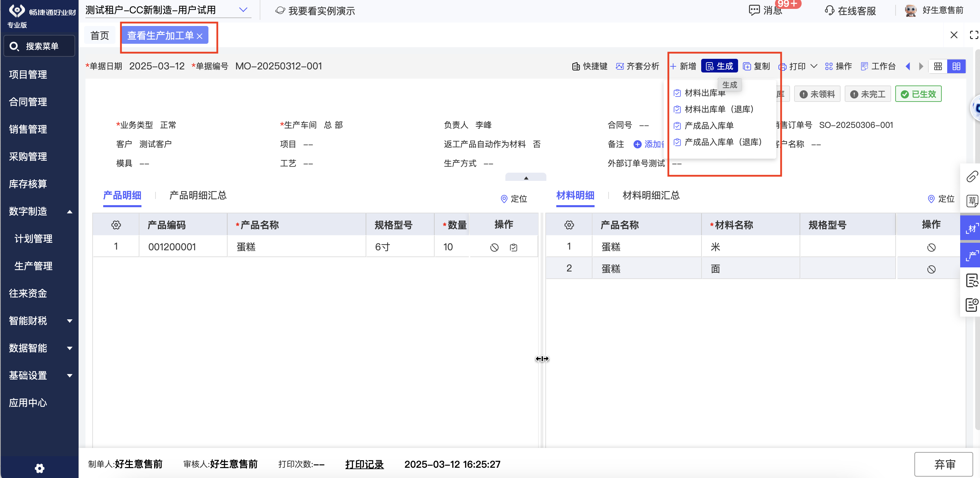
Task: Open the shortcut keys (快捷键) tool
Action: [590, 66]
